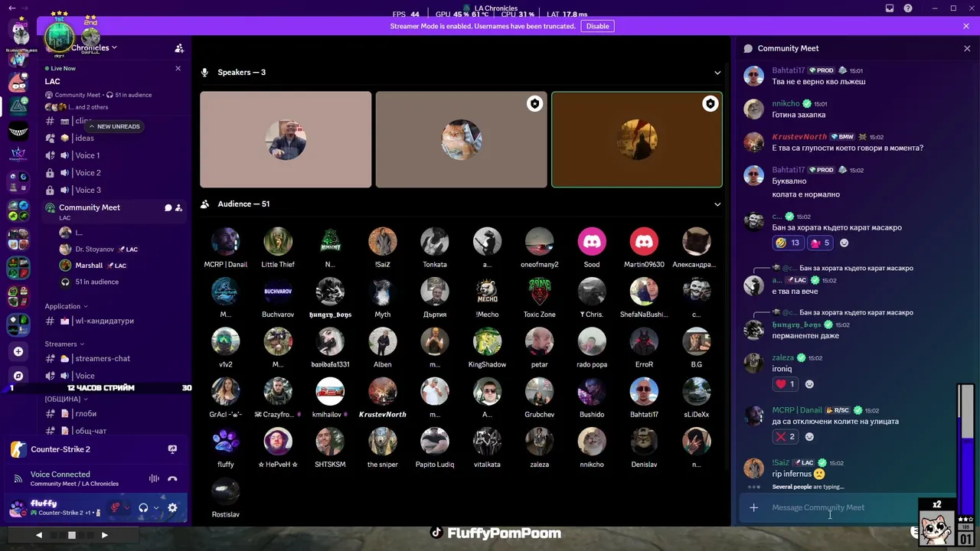Image resolution: width=980 pixels, height=551 pixels.
Task: Collapse the Streamers category
Action: [x=64, y=344]
